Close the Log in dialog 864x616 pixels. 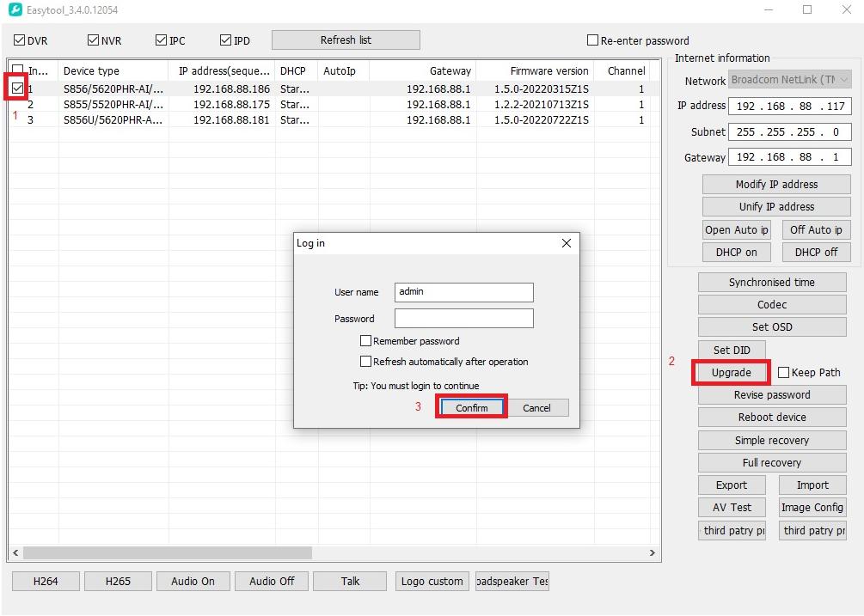coord(566,243)
